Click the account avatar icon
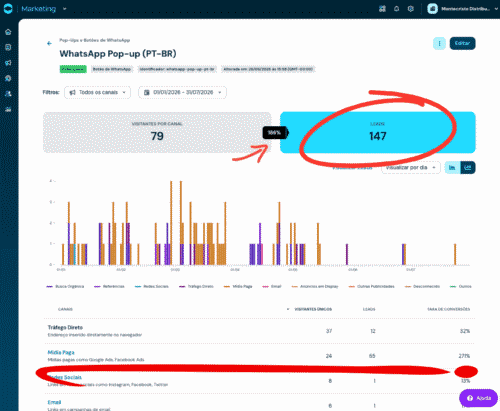 coord(432,9)
